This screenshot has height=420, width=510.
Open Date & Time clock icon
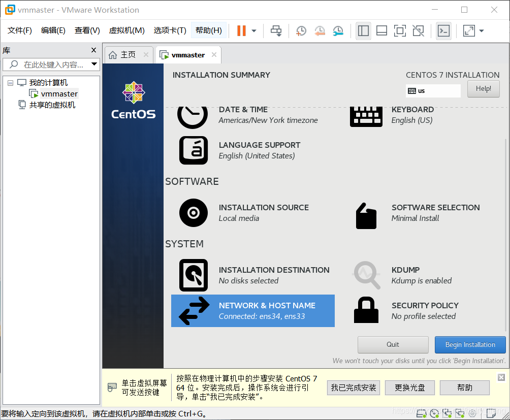(x=193, y=116)
